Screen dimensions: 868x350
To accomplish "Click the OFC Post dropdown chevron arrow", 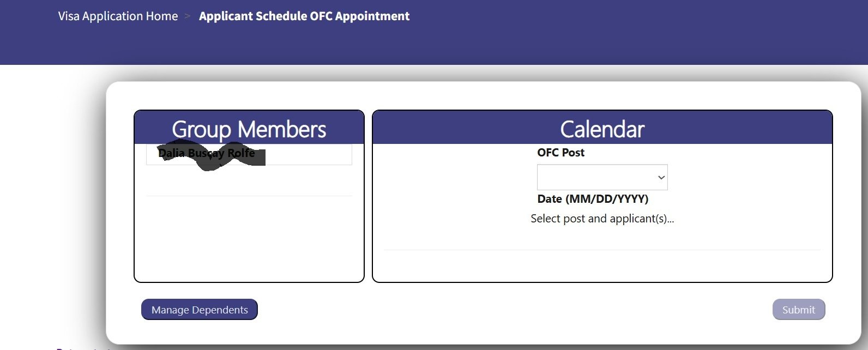I will (x=661, y=178).
